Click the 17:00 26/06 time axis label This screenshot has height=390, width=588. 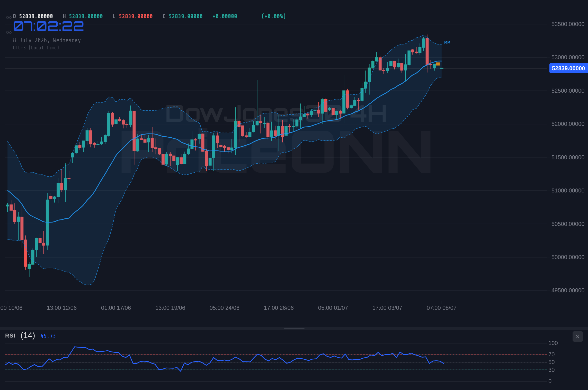279,308
